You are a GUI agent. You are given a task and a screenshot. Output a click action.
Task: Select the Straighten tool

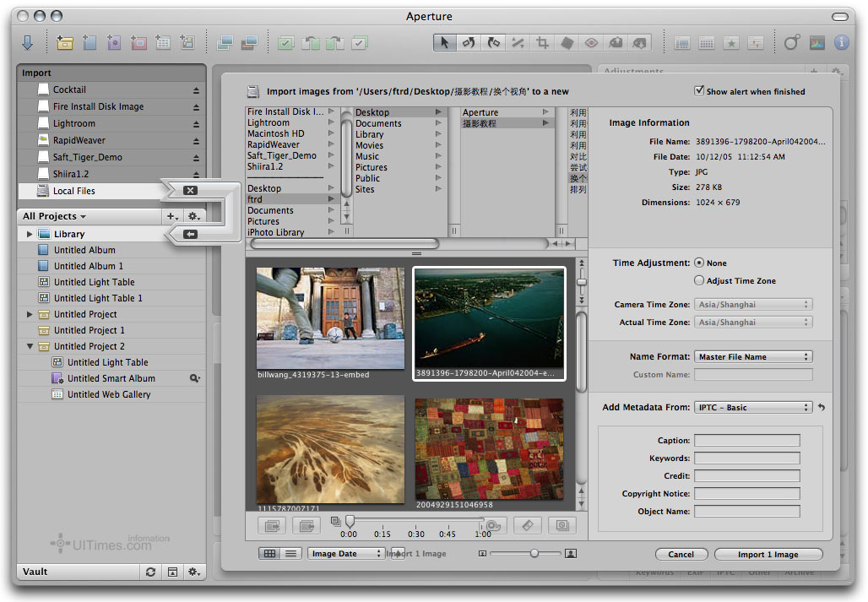click(x=518, y=42)
